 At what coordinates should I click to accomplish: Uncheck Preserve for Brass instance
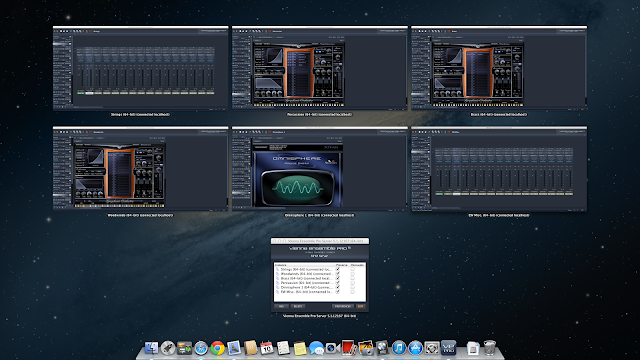(338, 278)
